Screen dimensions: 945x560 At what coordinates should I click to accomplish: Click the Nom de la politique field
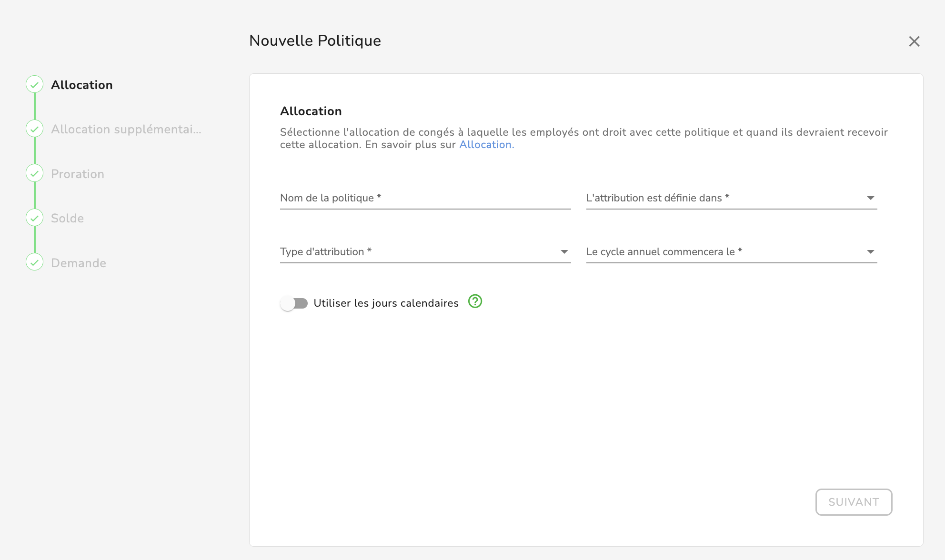coord(425,198)
